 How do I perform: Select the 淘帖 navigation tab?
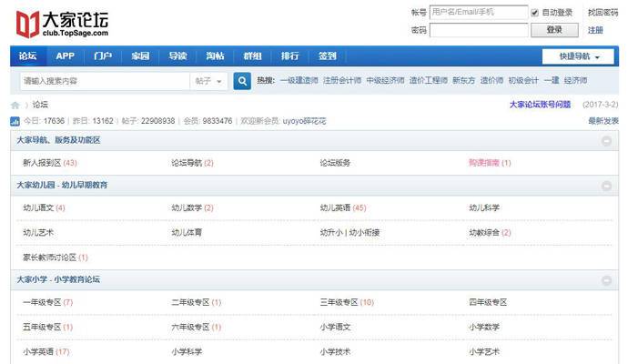(x=216, y=56)
